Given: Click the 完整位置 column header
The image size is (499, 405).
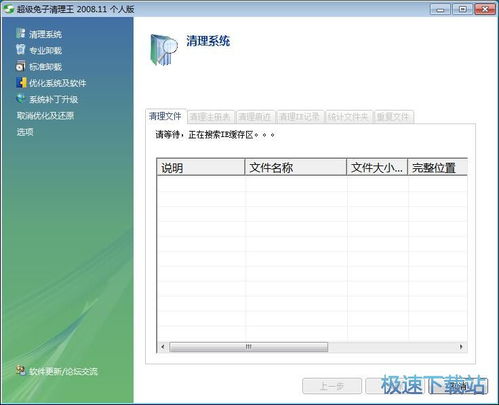Looking at the screenshot, I should pos(438,167).
